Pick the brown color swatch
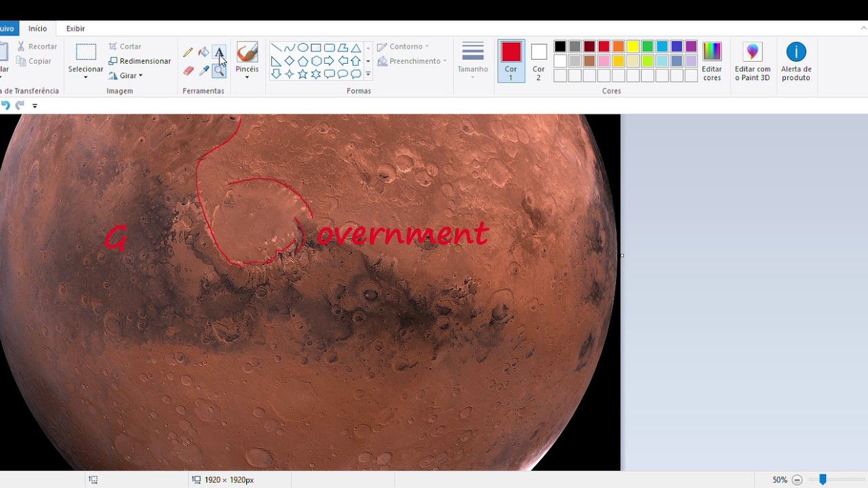The image size is (868, 488). (x=589, y=61)
